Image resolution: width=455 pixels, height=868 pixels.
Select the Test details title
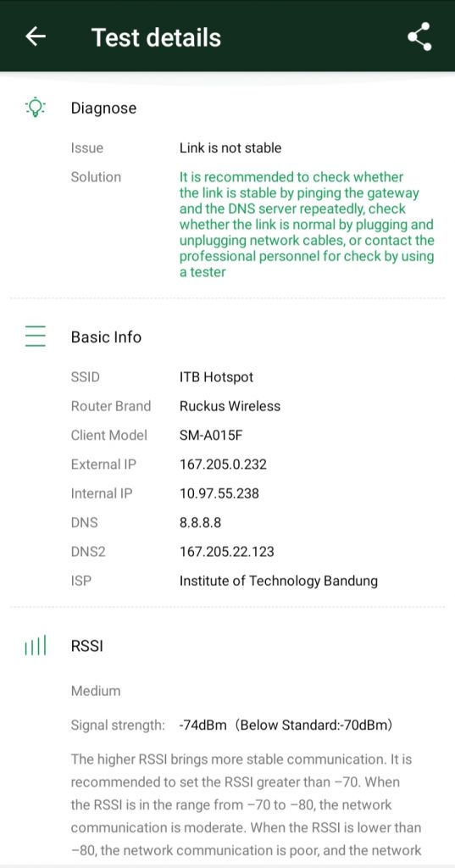coord(156,37)
